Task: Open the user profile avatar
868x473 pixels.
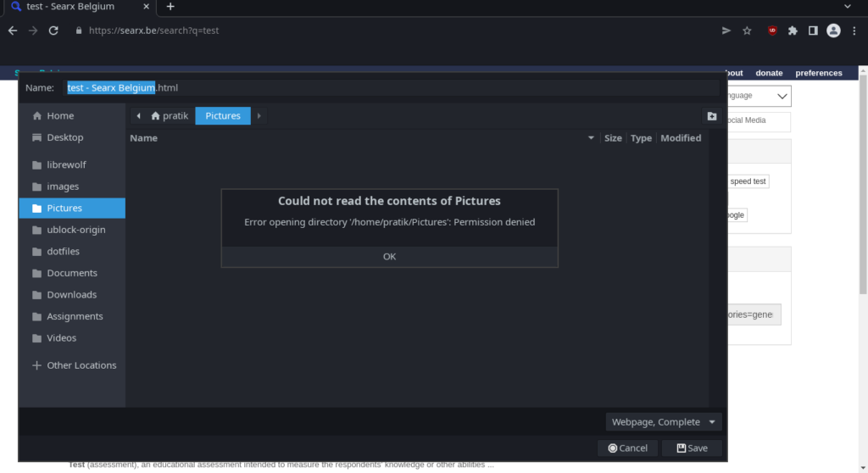Action: click(x=834, y=31)
